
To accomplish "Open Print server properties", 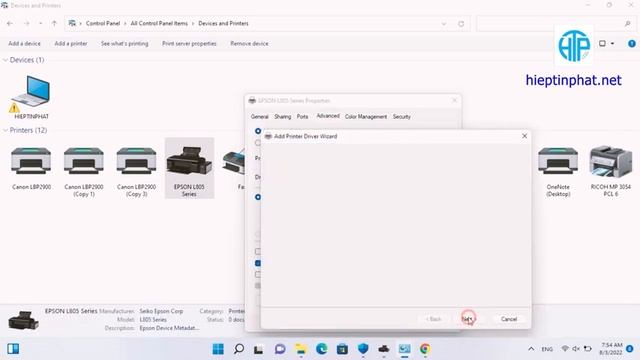I will (x=189, y=44).
